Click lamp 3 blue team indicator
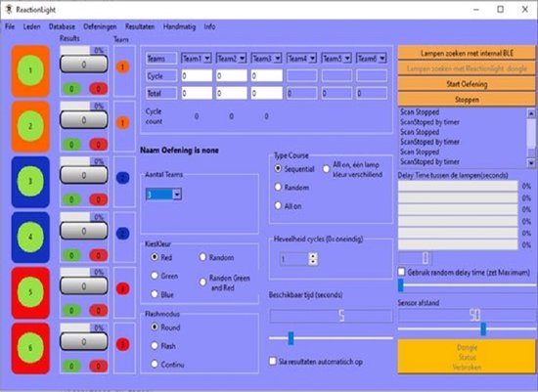Screen dimensions: 538x392 click(x=123, y=178)
